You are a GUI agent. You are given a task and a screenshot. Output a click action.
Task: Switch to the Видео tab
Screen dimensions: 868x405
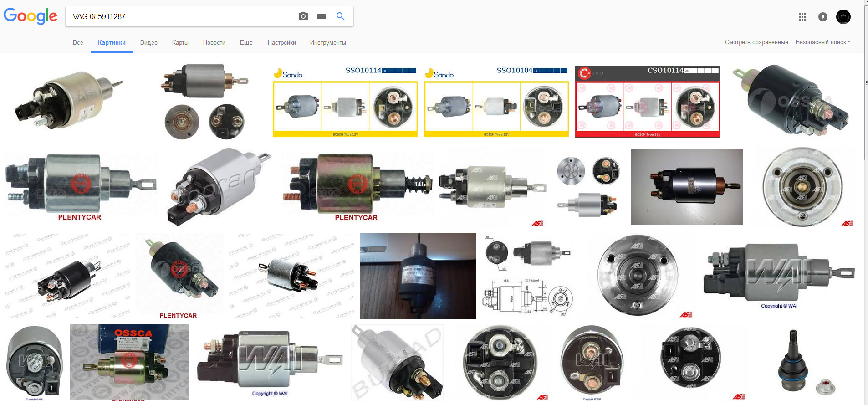[x=149, y=42]
